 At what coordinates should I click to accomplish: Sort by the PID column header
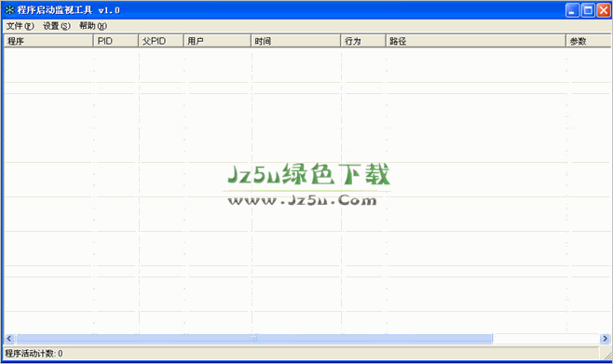coord(116,41)
